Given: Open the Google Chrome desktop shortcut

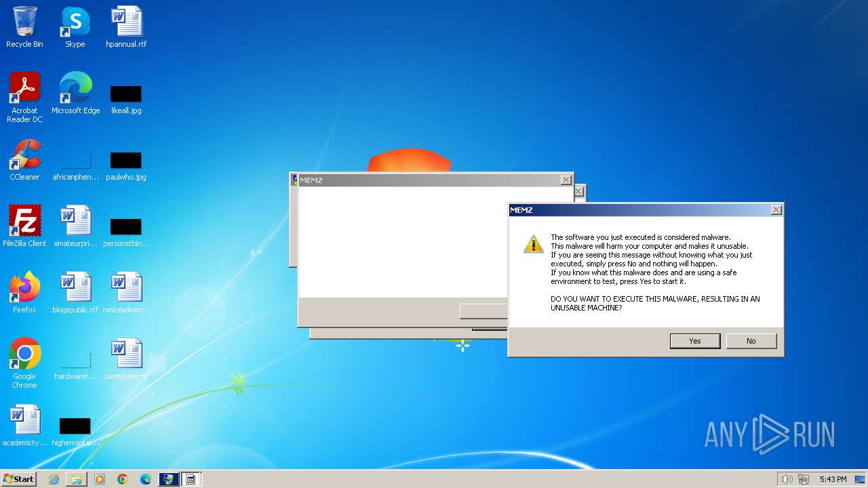Looking at the screenshot, I should tap(24, 363).
